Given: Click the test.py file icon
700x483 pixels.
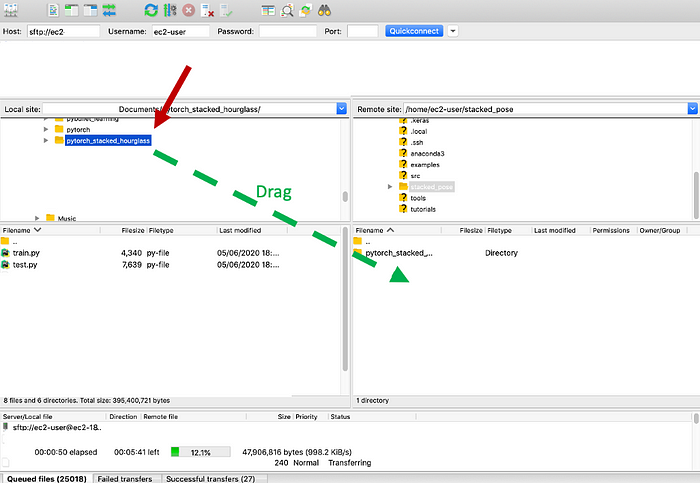Looking at the screenshot, I should coord(5,265).
